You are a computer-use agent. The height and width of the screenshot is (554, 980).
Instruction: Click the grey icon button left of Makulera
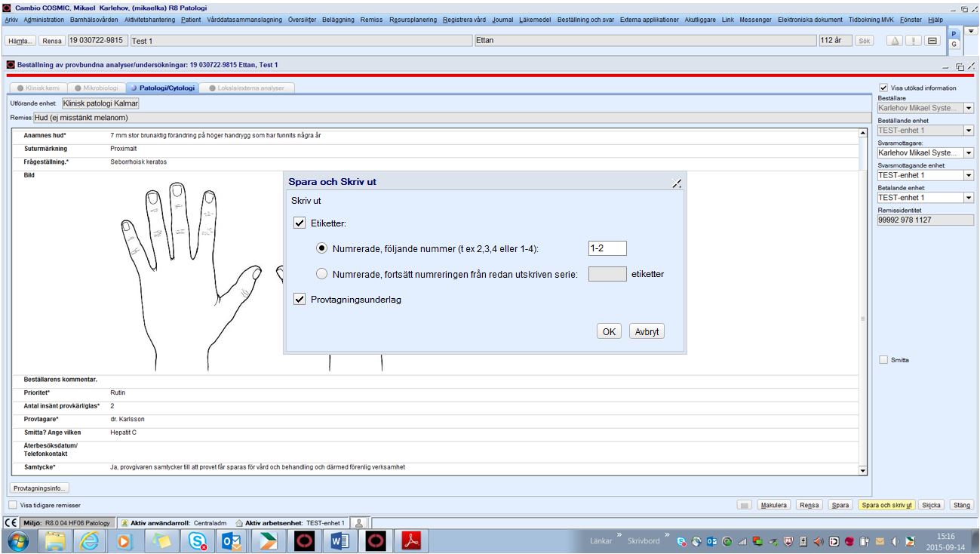pos(745,505)
